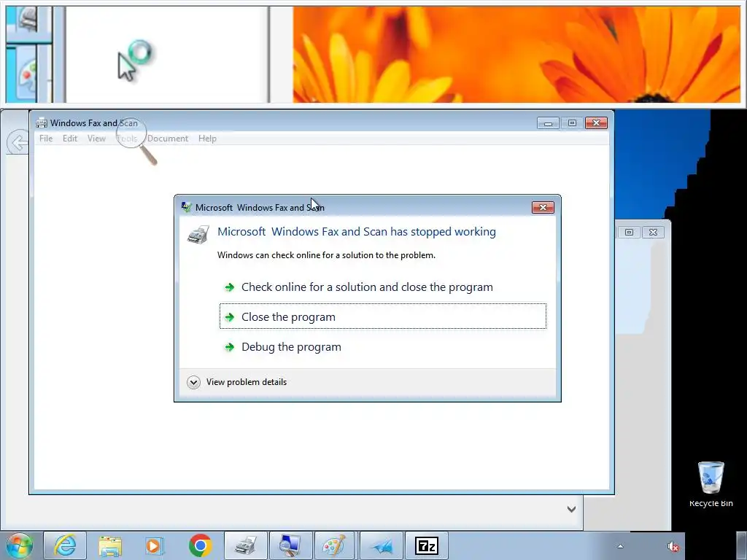This screenshot has height=560, width=747.
Task: Select the Paint taskbar icon
Action: 336,545
